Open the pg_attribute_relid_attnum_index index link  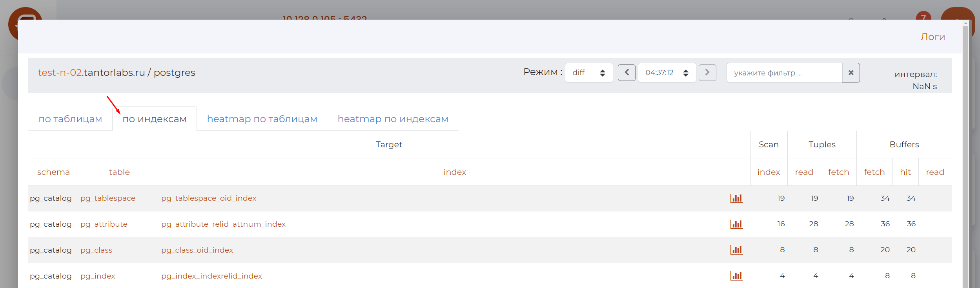click(x=223, y=224)
